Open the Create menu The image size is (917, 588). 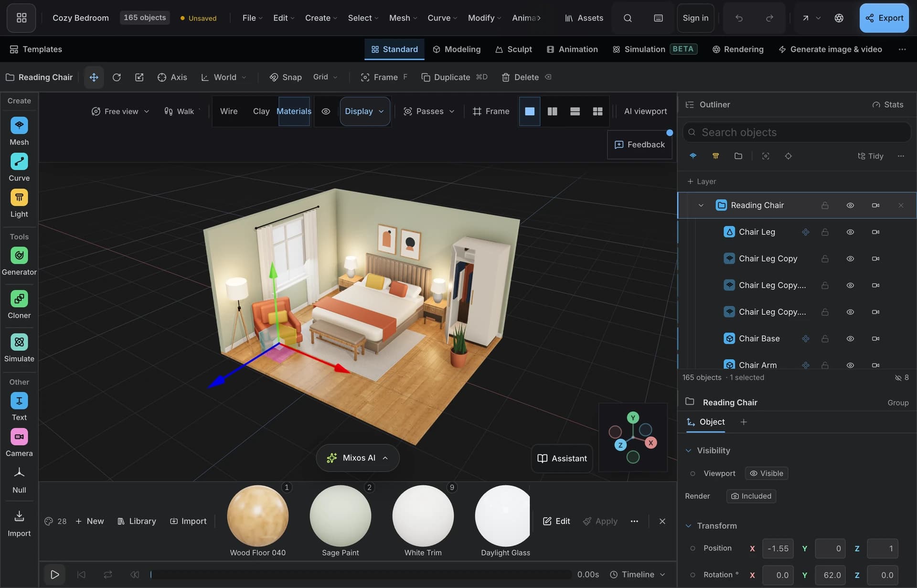pos(321,18)
